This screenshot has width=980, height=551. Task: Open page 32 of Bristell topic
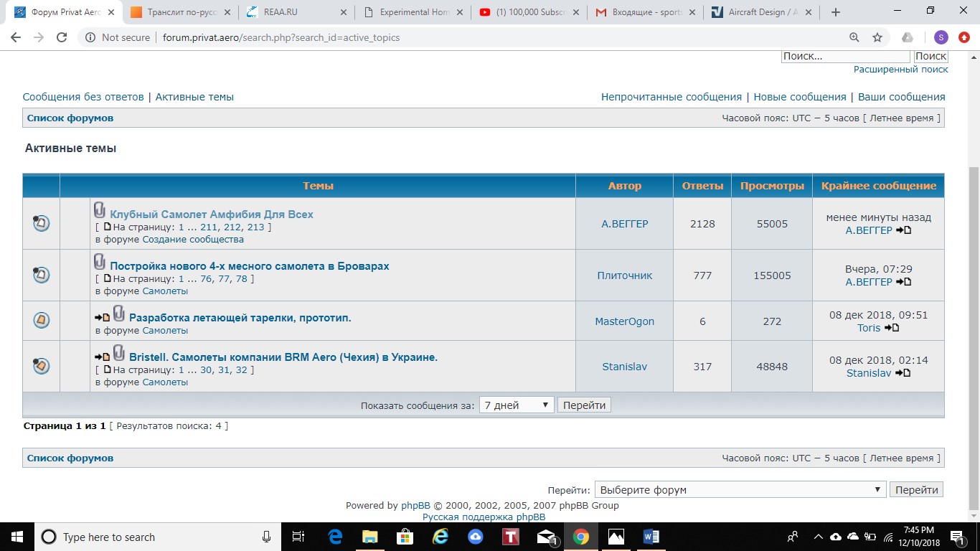[x=242, y=370]
